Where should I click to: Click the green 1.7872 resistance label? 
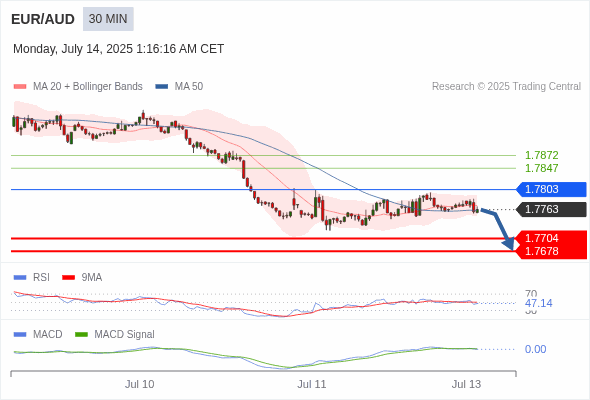pyautogui.click(x=542, y=155)
